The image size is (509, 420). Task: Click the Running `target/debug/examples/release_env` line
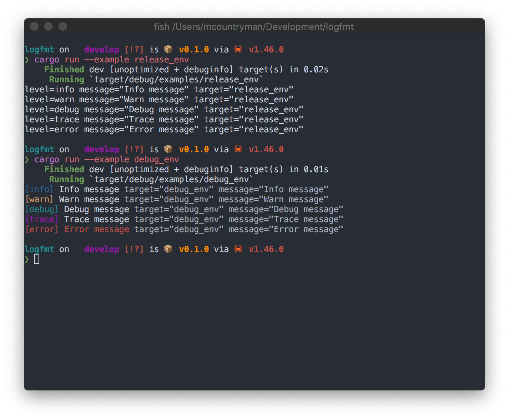coord(156,80)
